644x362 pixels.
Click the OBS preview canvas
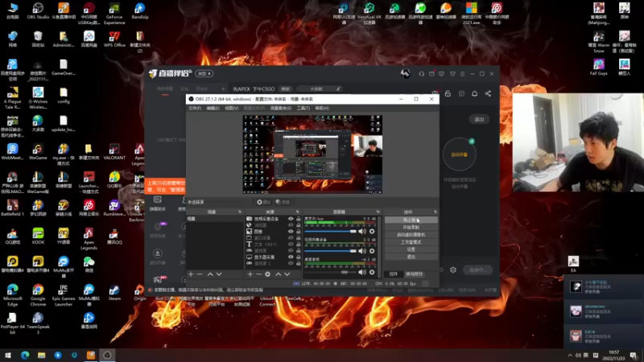point(312,154)
